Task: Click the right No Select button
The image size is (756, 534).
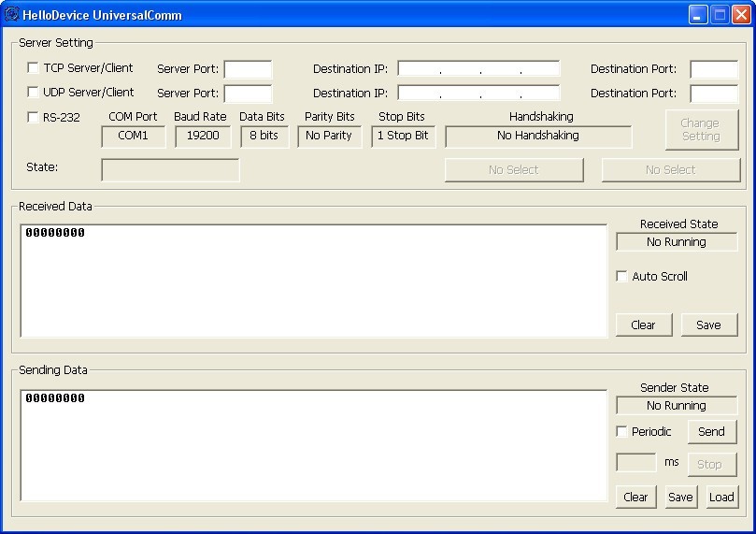Action: pyautogui.click(x=671, y=170)
